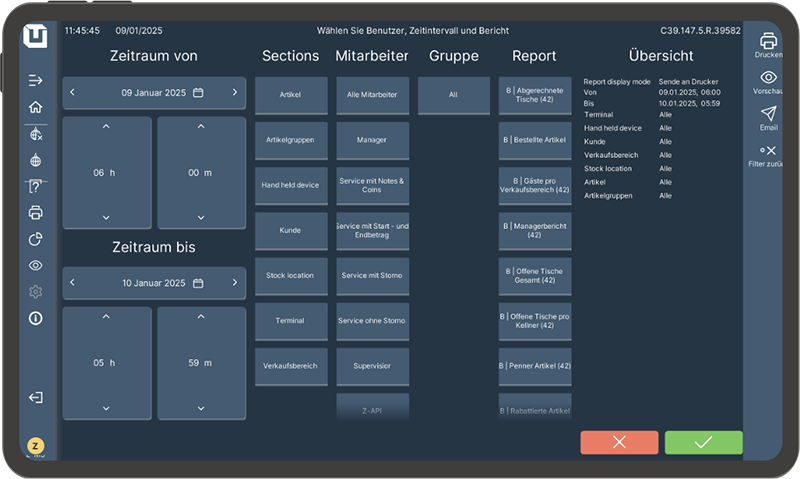
Task: Expand the sidebar with the arrow menu icon
Action: click(36, 80)
